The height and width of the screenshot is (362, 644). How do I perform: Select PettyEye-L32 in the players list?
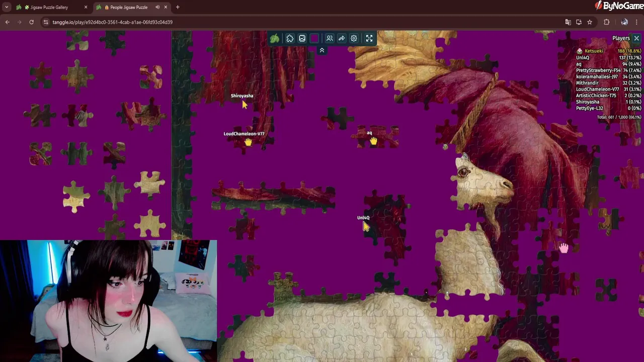(x=590, y=108)
